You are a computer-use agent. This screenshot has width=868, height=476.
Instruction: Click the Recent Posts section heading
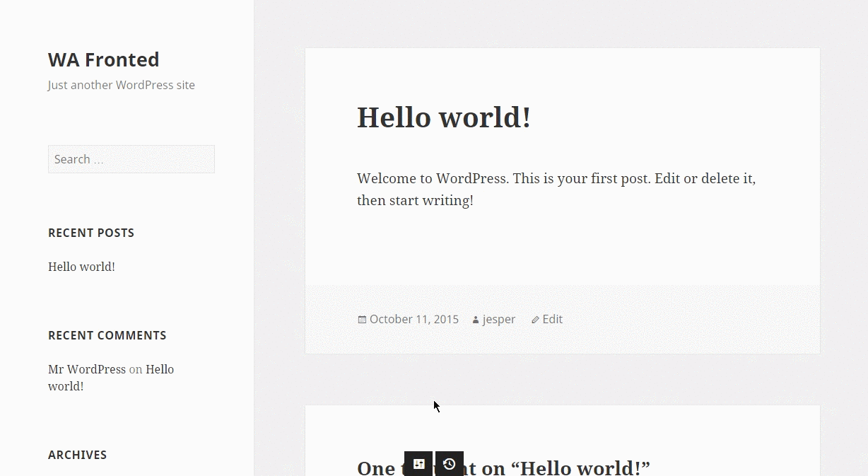(91, 233)
